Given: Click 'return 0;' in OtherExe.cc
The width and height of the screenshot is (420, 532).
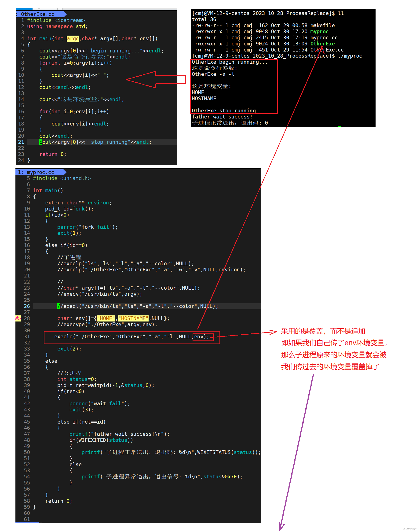Looking at the screenshot, I should 53,154.
